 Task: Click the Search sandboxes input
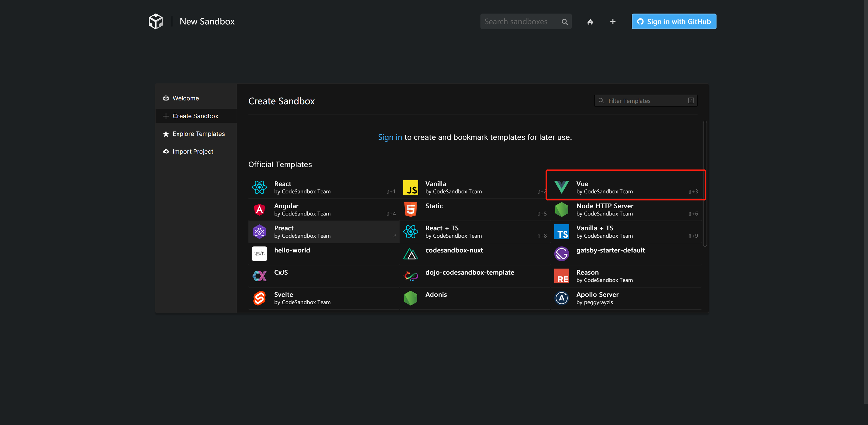coord(521,22)
